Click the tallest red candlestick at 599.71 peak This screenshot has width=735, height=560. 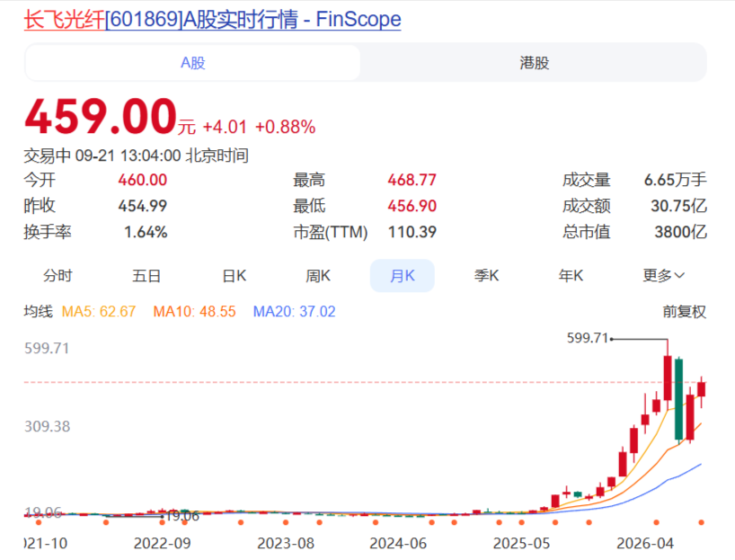pos(668,378)
